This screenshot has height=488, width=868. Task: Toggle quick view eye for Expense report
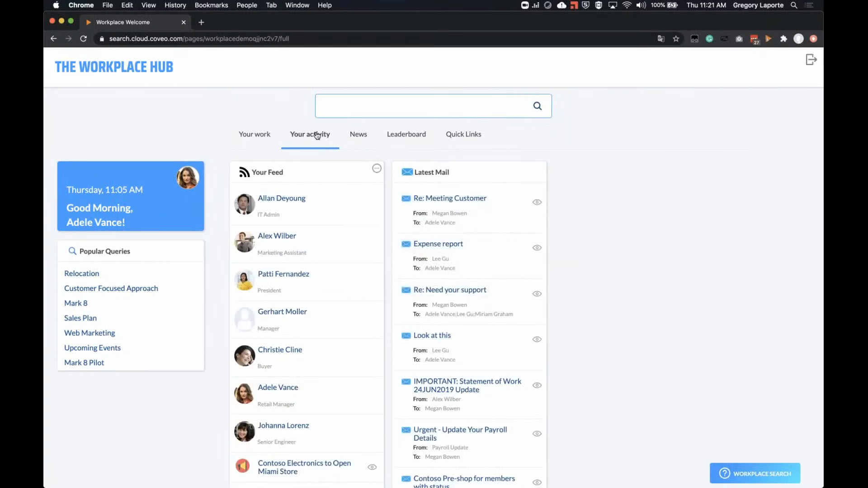pyautogui.click(x=537, y=248)
